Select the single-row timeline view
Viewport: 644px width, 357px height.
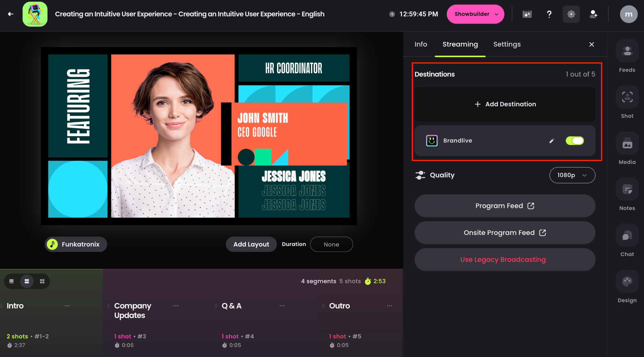click(x=11, y=281)
